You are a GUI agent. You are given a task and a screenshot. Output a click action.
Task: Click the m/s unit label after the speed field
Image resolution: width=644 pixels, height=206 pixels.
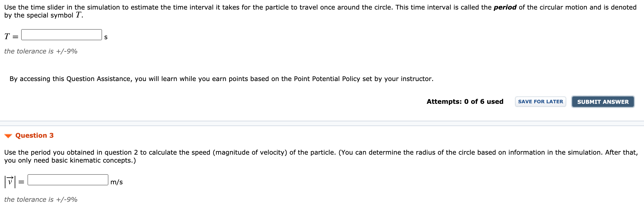[116, 182]
